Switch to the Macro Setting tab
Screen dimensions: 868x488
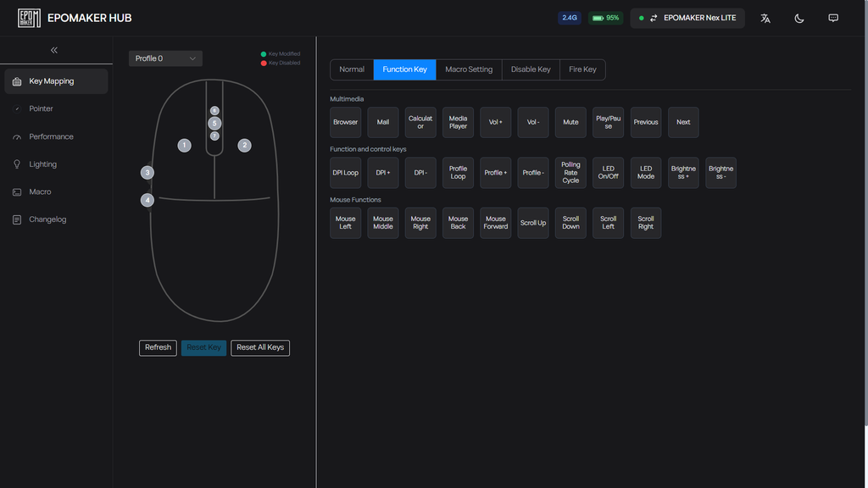[469, 69]
